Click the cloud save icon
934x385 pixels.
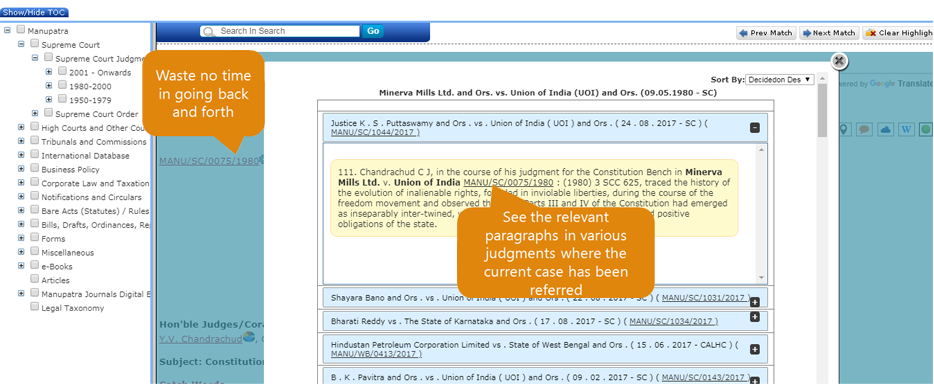885,129
